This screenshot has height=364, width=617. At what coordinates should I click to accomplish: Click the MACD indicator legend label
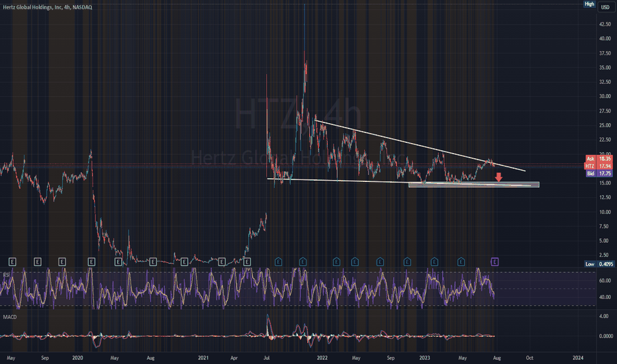10,317
